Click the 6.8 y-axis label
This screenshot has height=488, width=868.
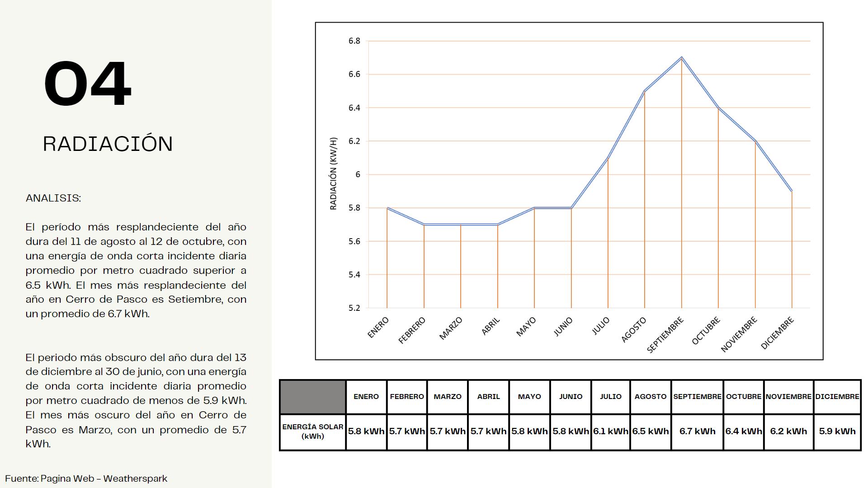click(x=354, y=41)
